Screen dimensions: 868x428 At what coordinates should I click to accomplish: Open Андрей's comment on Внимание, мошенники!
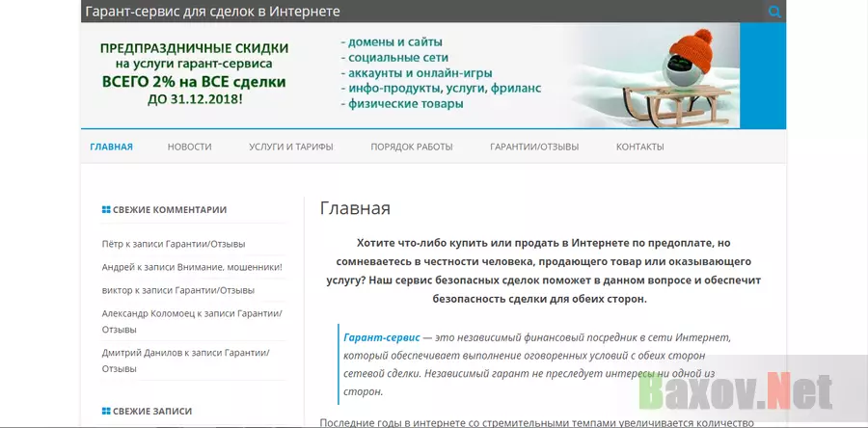tap(192, 267)
